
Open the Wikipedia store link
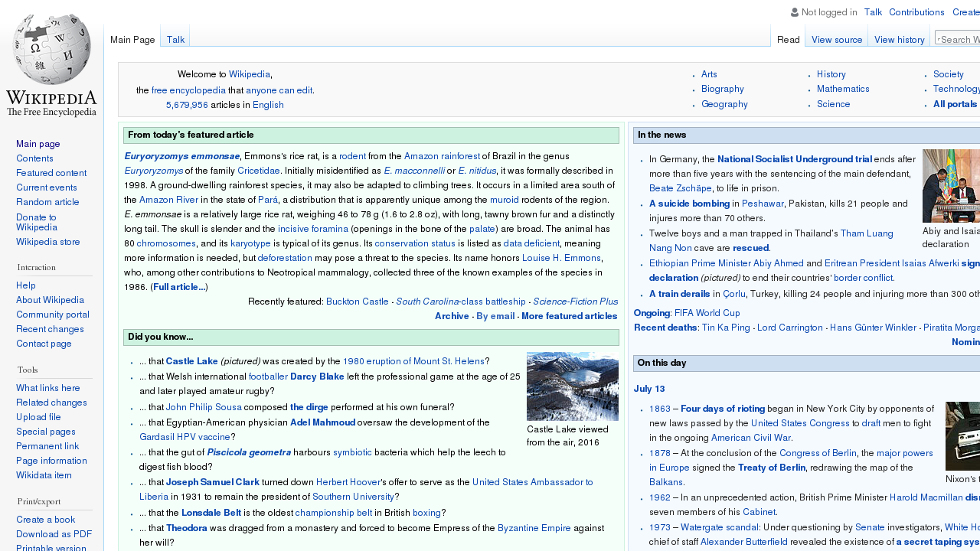tap(48, 242)
